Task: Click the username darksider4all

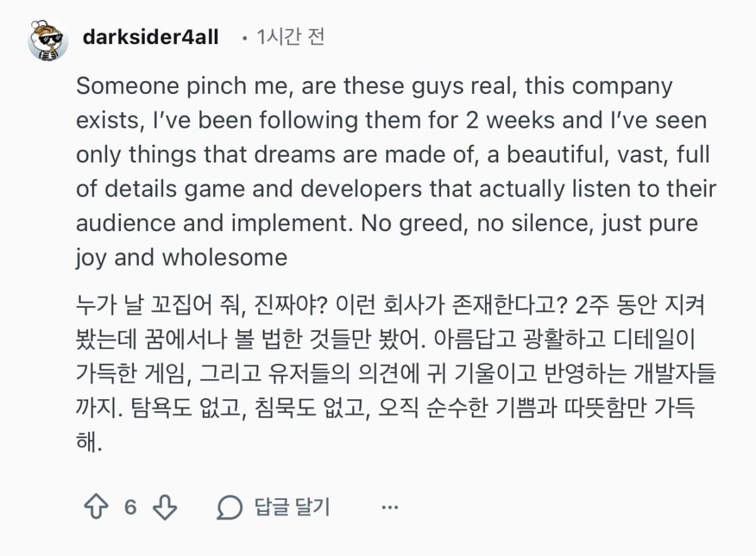Action: coord(151,37)
